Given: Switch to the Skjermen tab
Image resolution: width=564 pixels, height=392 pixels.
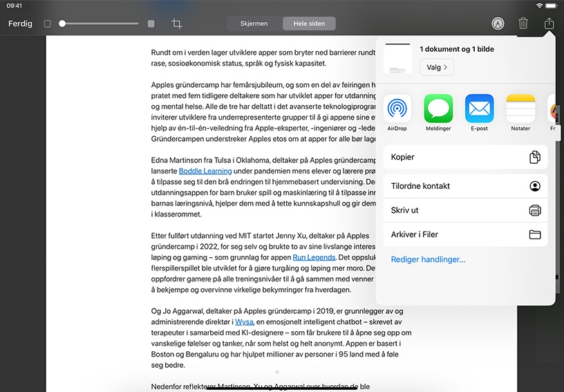Looking at the screenshot, I should [x=254, y=24].
